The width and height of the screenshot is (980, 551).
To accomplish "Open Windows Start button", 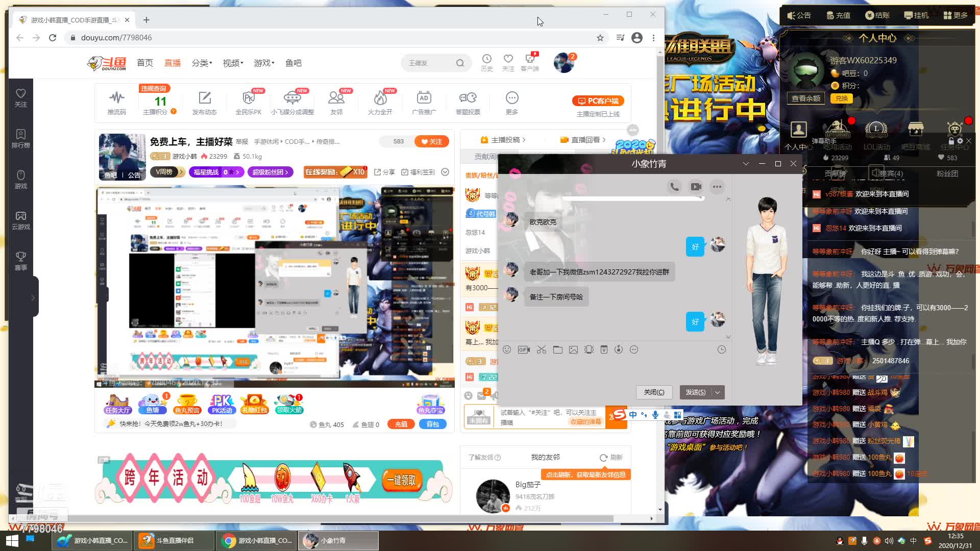I will click(12, 541).
